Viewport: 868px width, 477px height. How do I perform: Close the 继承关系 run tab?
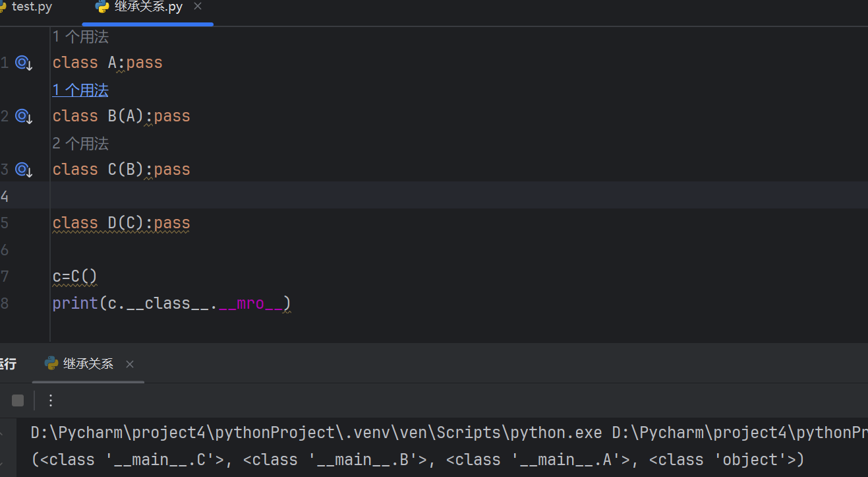(x=130, y=364)
